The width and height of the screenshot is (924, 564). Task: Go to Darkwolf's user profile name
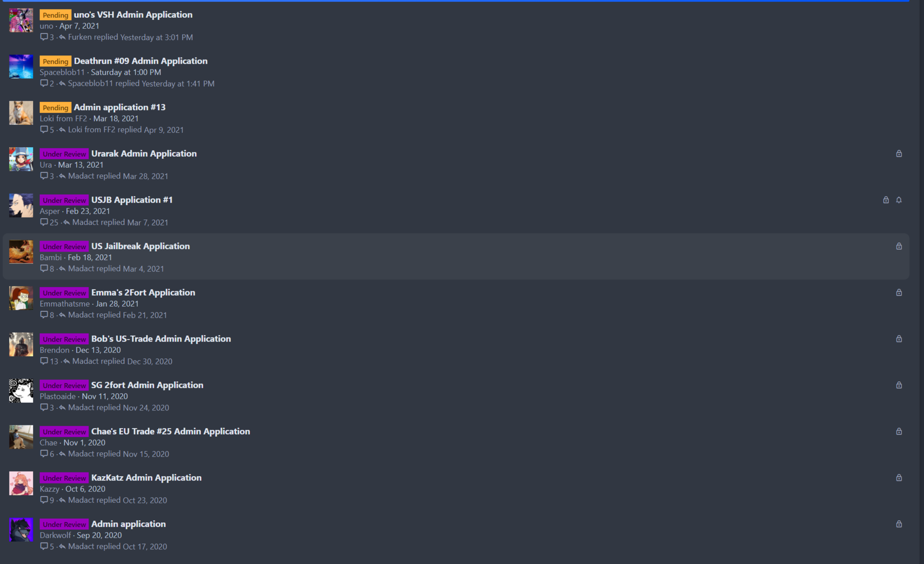[x=55, y=535]
